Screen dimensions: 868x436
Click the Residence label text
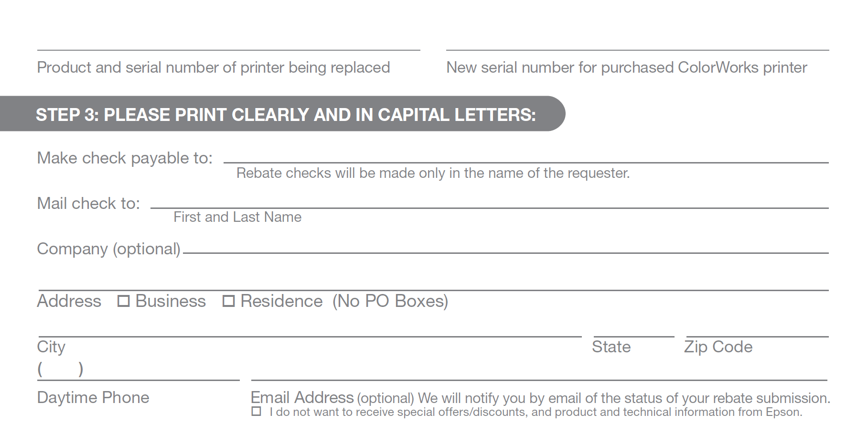(281, 301)
